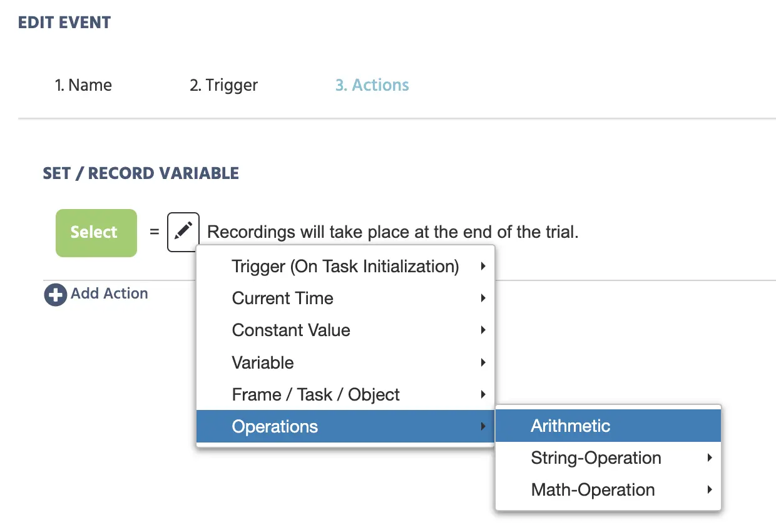Image resolution: width=776 pixels, height=532 pixels.
Task: Click the pencil edit value icon
Action: [183, 232]
